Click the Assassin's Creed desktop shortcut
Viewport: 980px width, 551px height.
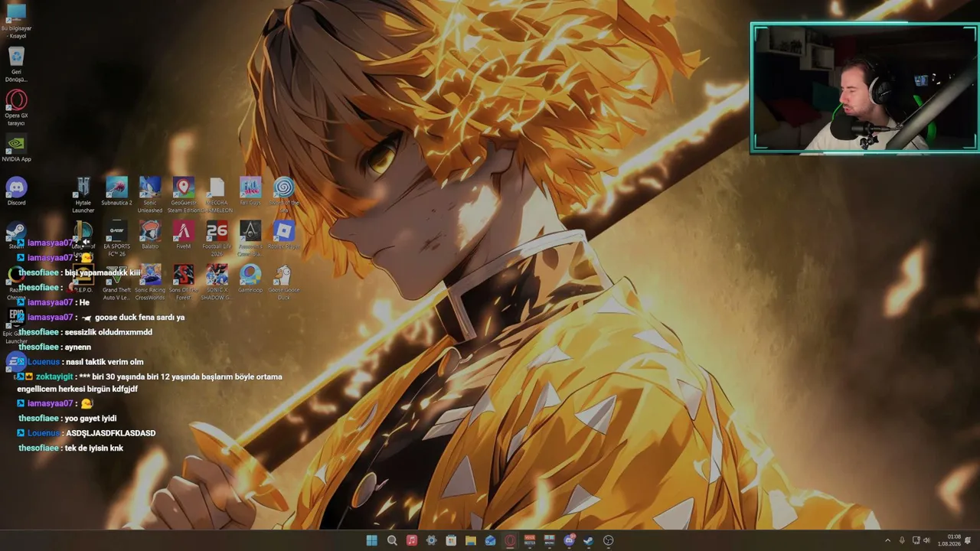pos(250,239)
